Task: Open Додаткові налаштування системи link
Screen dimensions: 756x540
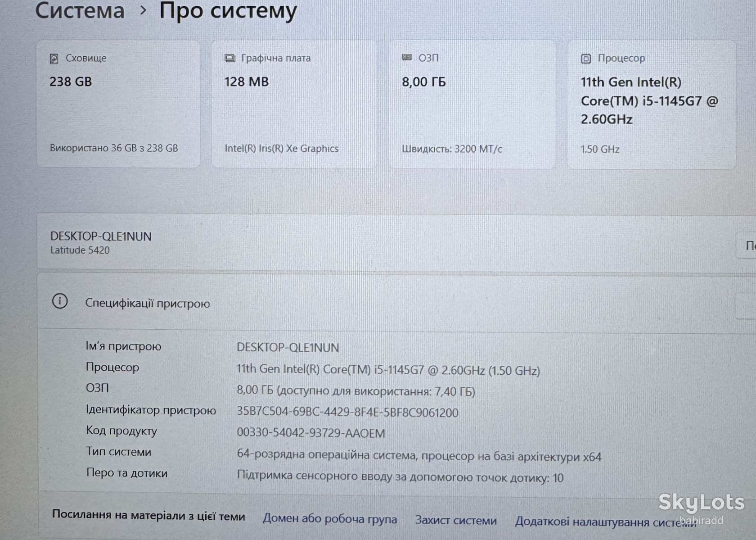Action: (x=606, y=522)
